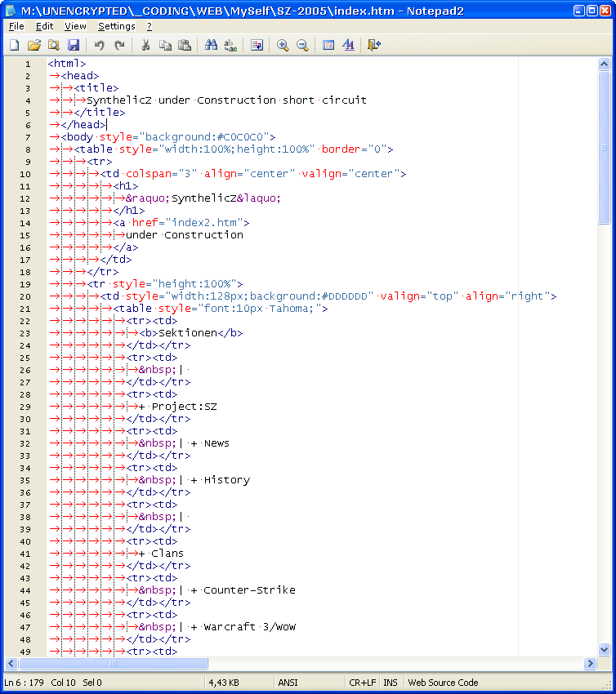This screenshot has height=694, width=616.
Task: Click the horizontal scrollbar thumb
Action: pos(114,663)
